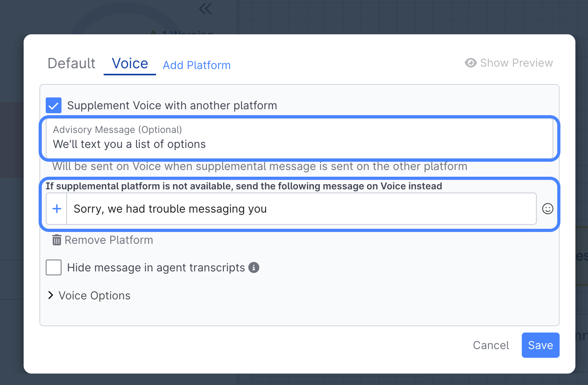The image size is (588, 385).
Task: Switch to the Default tab
Action: pyautogui.click(x=71, y=63)
